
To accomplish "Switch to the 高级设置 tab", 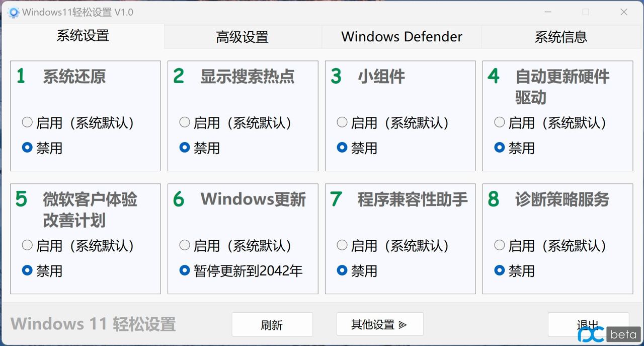I will [x=242, y=37].
